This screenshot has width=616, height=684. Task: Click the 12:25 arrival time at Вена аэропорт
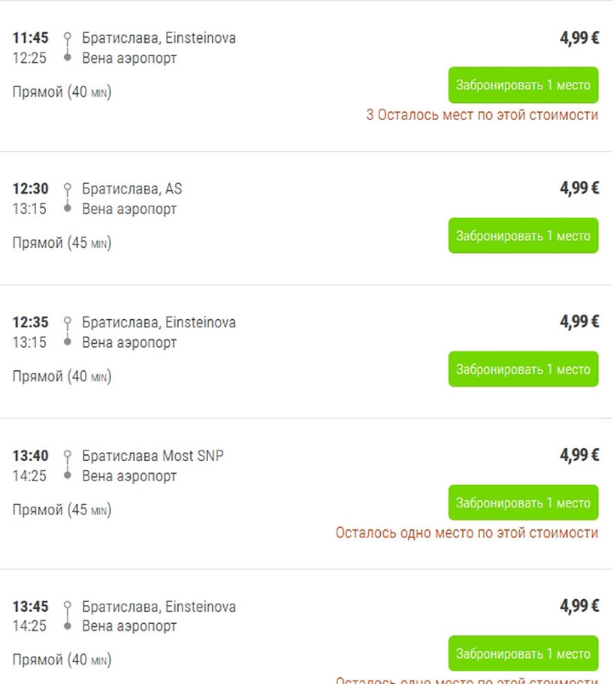[29, 58]
